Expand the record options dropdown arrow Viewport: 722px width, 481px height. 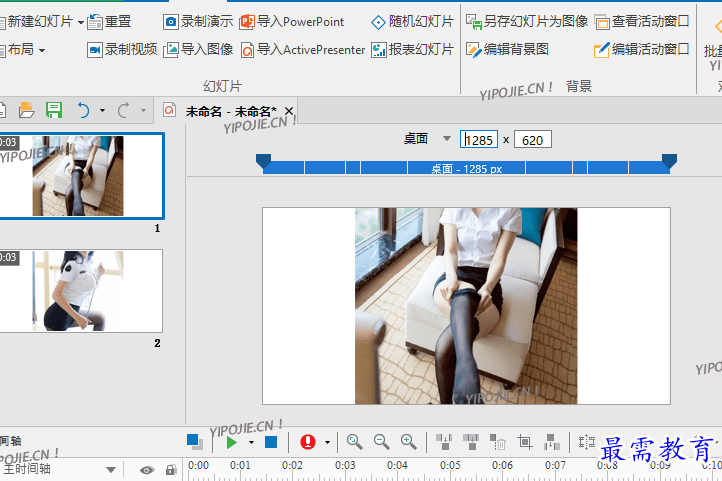click(327, 443)
